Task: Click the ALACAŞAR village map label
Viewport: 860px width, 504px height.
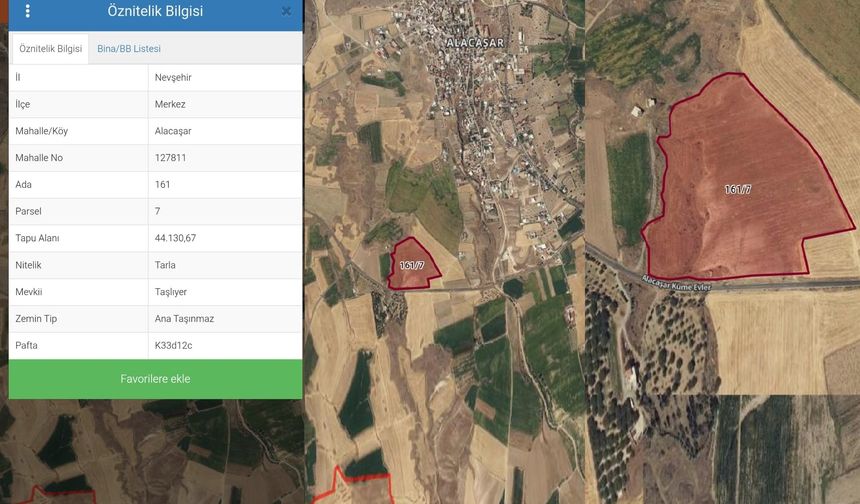Action: pos(475,43)
